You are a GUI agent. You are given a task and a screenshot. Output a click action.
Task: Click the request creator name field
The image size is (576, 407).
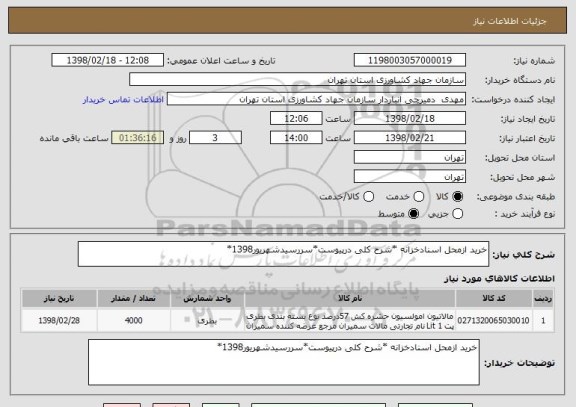coord(316,99)
